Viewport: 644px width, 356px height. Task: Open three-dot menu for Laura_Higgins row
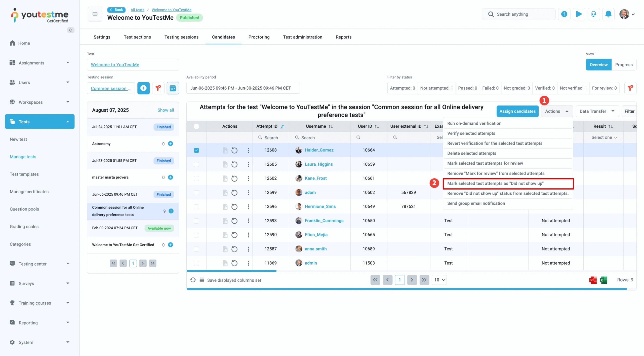pos(248,164)
